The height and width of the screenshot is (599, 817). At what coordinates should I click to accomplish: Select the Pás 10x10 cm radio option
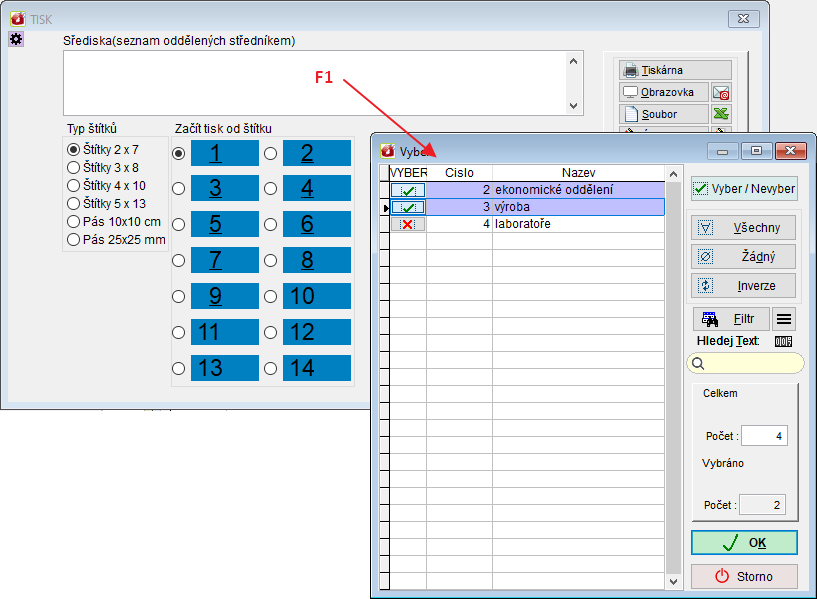click(73, 221)
